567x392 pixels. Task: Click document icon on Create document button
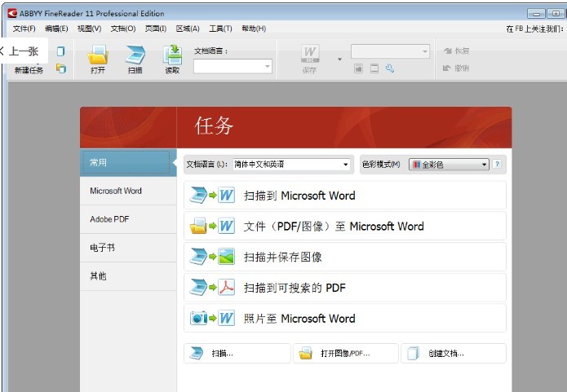pos(413,353)
